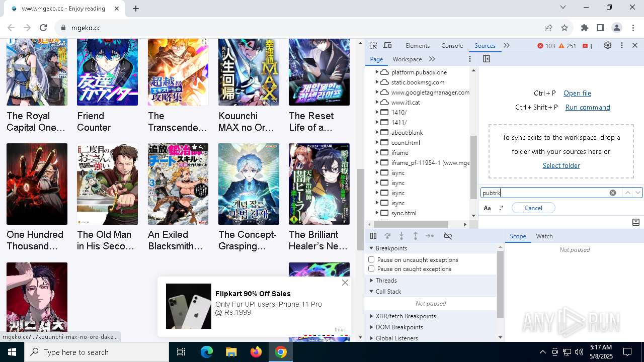This screenshot has height=362, width=644.
Task: Reload the mgeko.cc page
Action: pos(43,28)
